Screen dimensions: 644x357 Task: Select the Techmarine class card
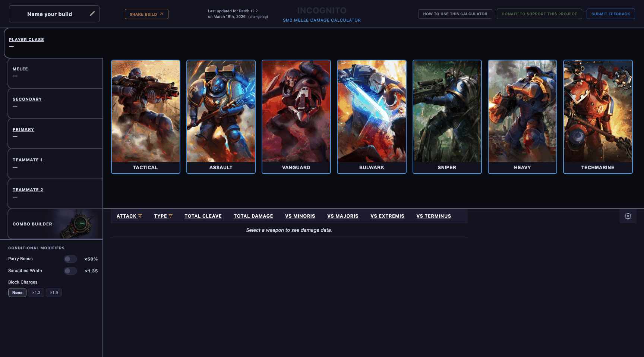(597, 116)
